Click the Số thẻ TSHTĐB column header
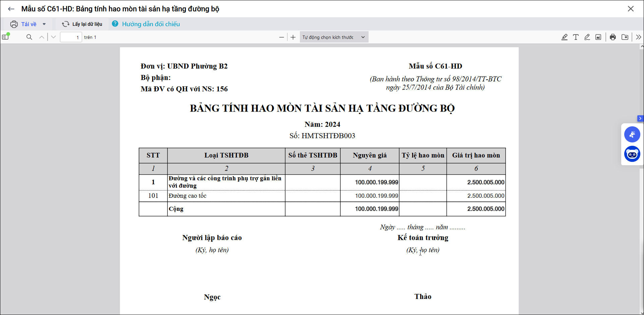644x315 pixels. coord(313,155)
